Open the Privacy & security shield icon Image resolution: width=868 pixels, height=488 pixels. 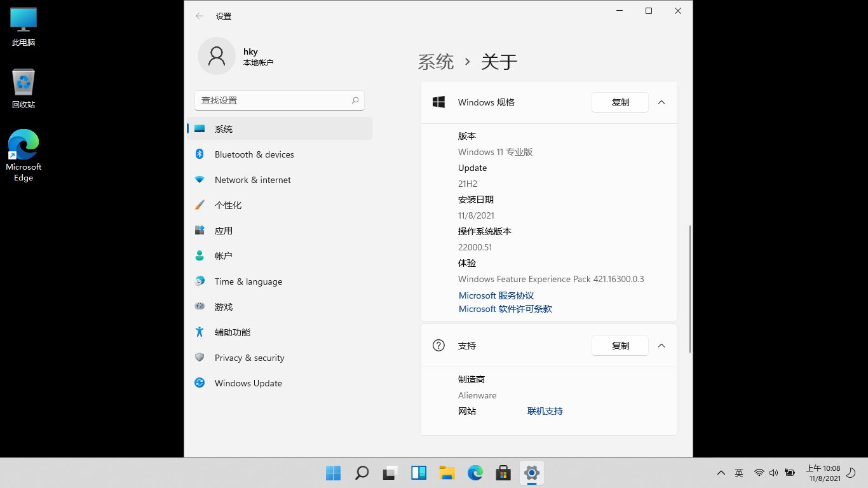pos(200,357)
